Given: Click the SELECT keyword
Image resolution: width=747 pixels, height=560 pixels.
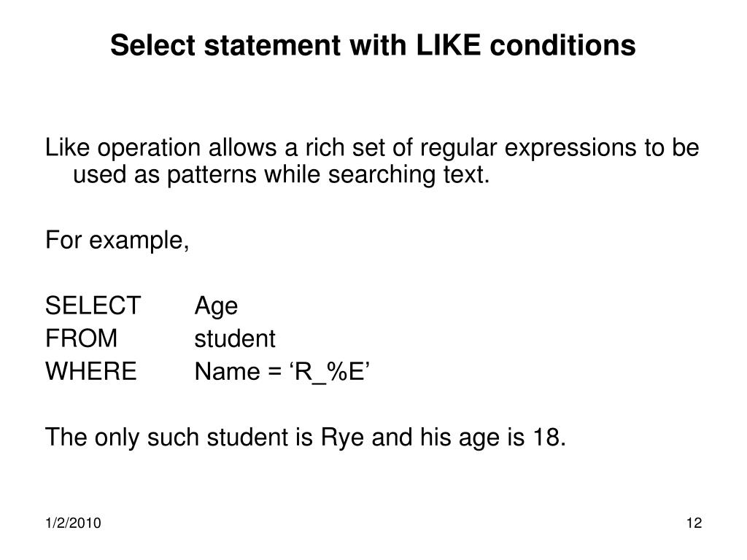Looking at the screenshot, I should click(93, 306).
